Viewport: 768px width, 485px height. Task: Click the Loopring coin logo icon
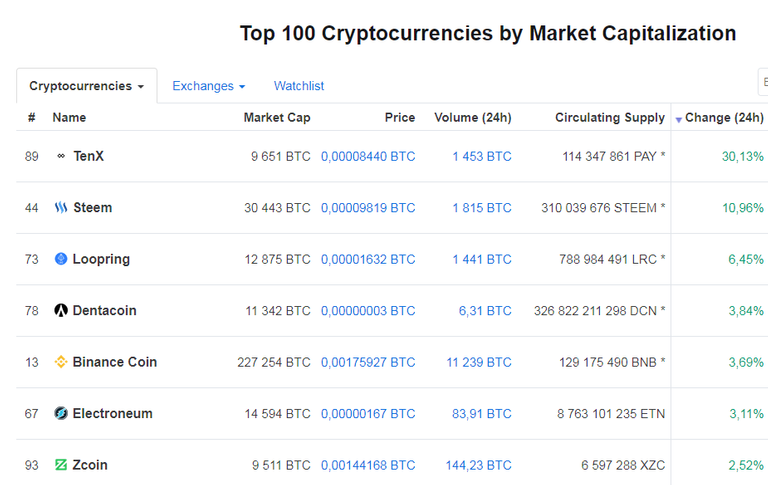click(61, 259)
